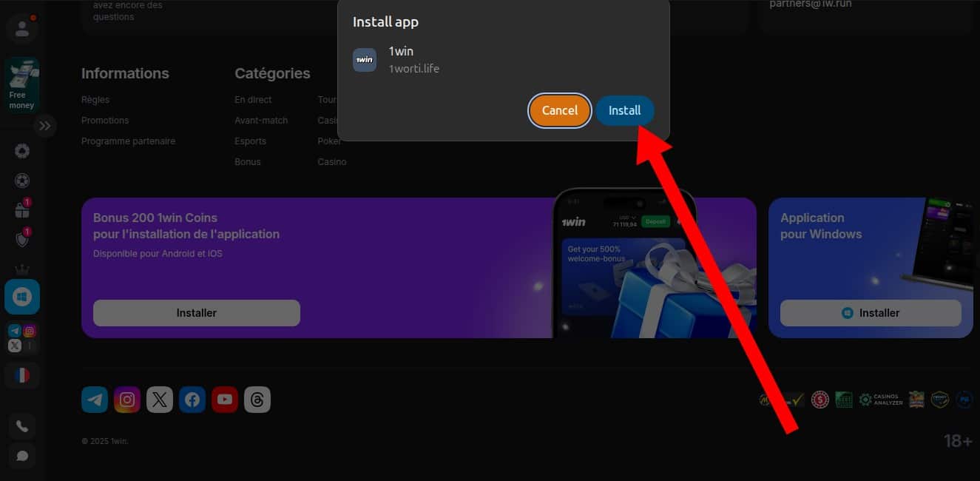Open the Instagram footer icon
Screen dimensions: 980x481
[x=127, y=400]
